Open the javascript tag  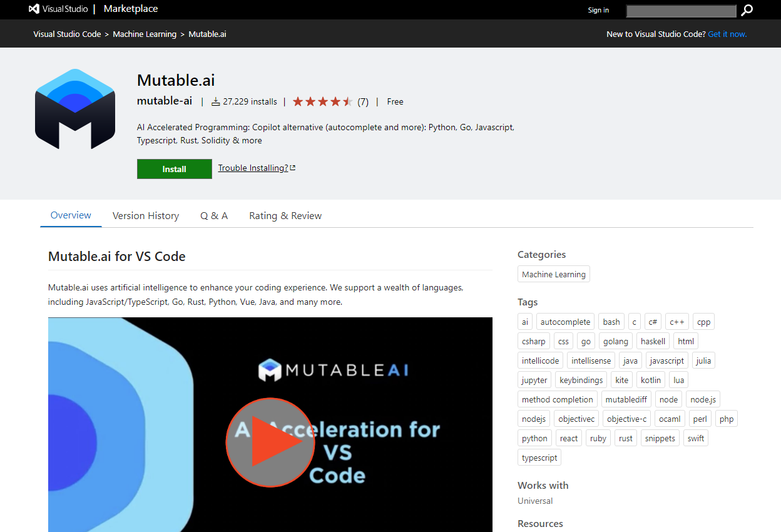click(667, 361)
